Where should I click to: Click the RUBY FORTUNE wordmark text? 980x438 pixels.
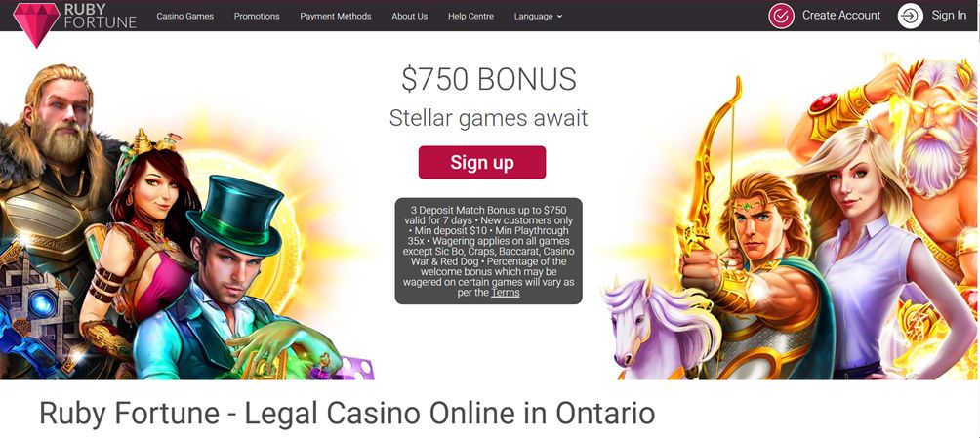100,16
